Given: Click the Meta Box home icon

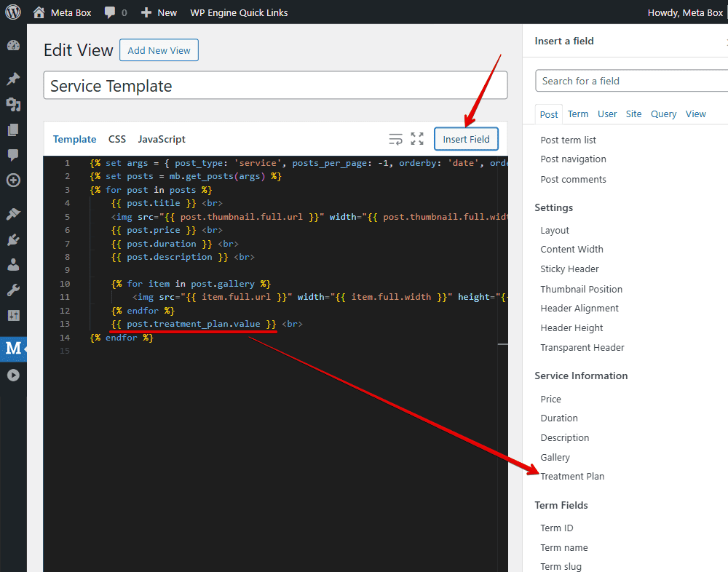Looking at the screenshot, I should click(39, 12).
